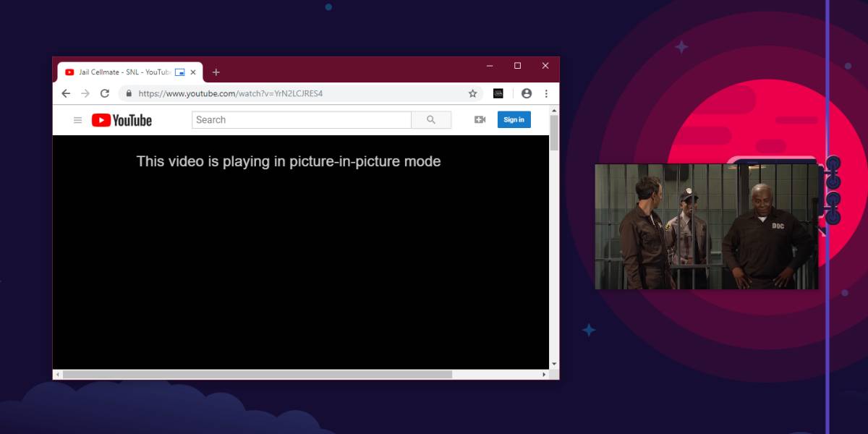
Task: Click the browser forward arrow
Action: click(x=85, y=93)
